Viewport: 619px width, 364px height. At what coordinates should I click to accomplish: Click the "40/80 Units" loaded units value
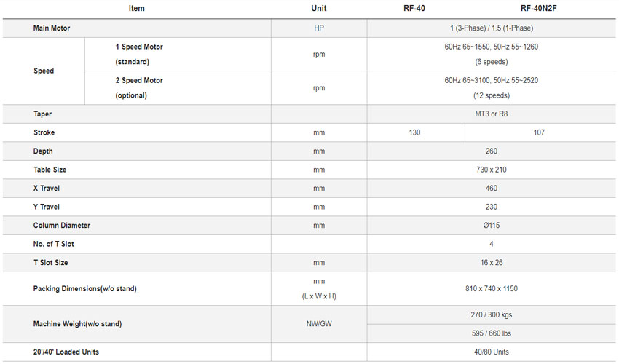click(491, 352)
